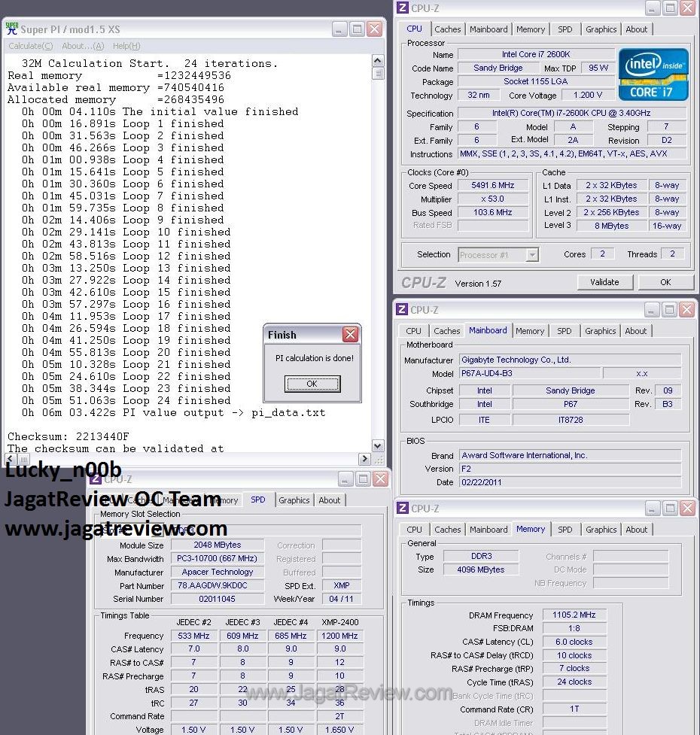Click the CPU-Z icon in Memory window title bar

tap(402, 508)
